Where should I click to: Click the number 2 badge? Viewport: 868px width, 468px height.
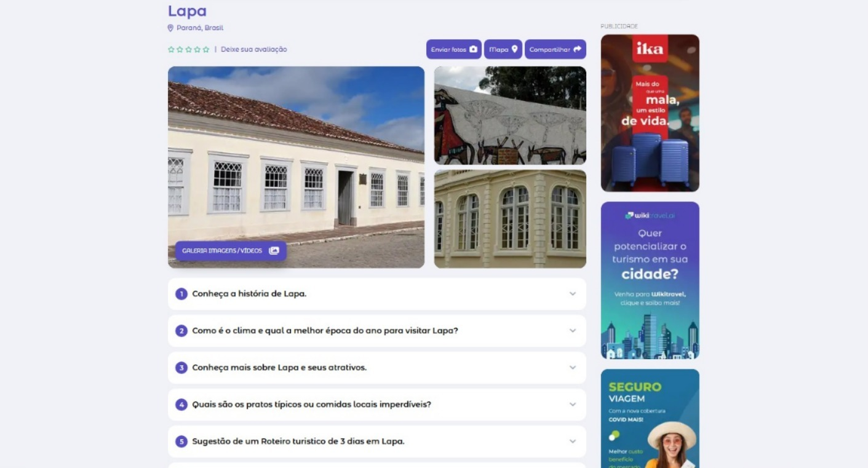tap(181, 331)
